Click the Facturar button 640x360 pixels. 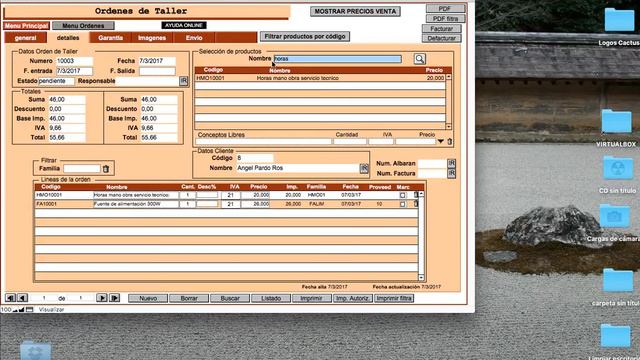click(442, 29)
